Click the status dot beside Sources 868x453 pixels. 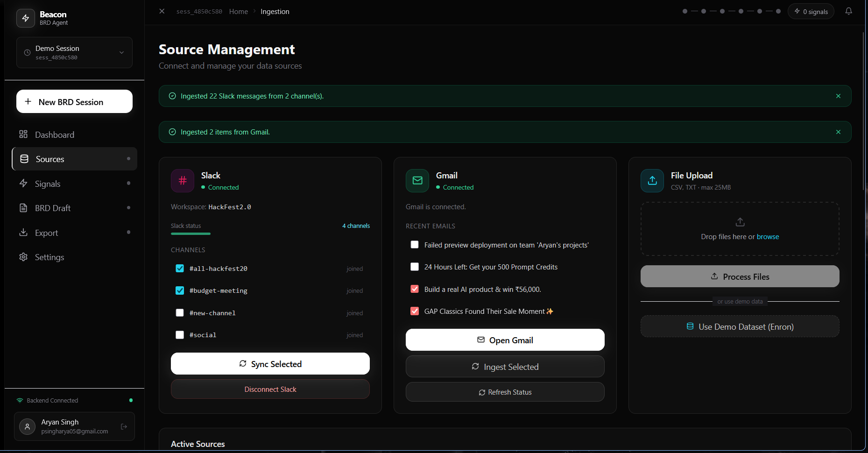(128, 159)
